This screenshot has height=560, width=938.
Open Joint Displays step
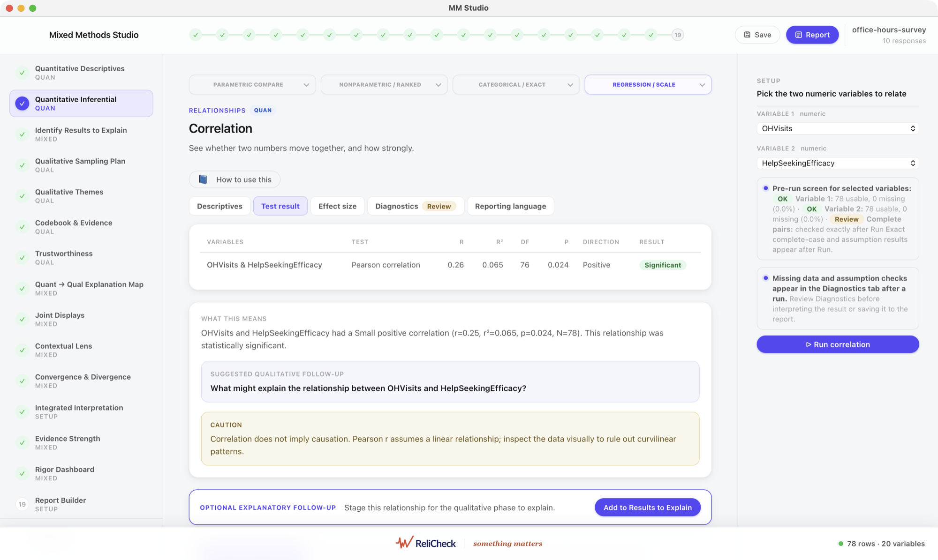tap(81, 320)
